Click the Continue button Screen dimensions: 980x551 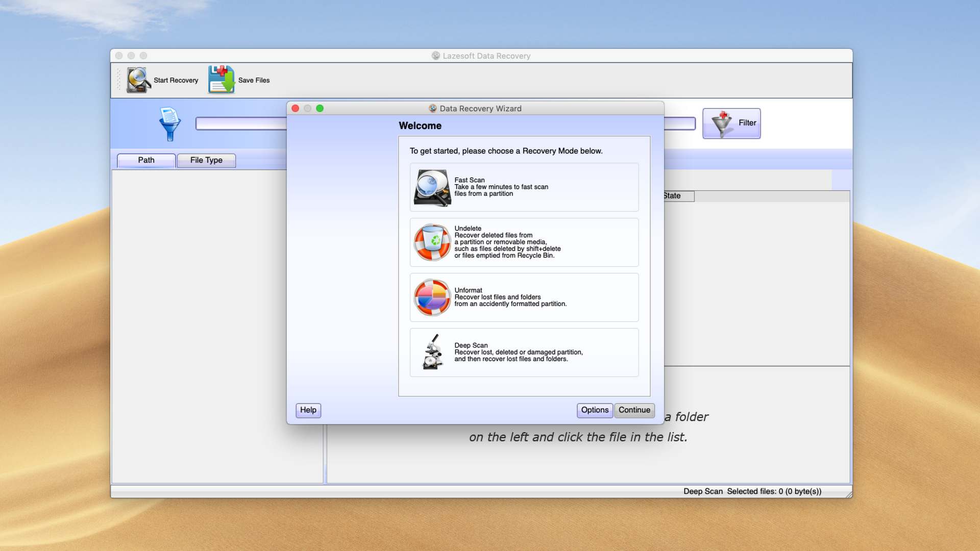[633, 410]
